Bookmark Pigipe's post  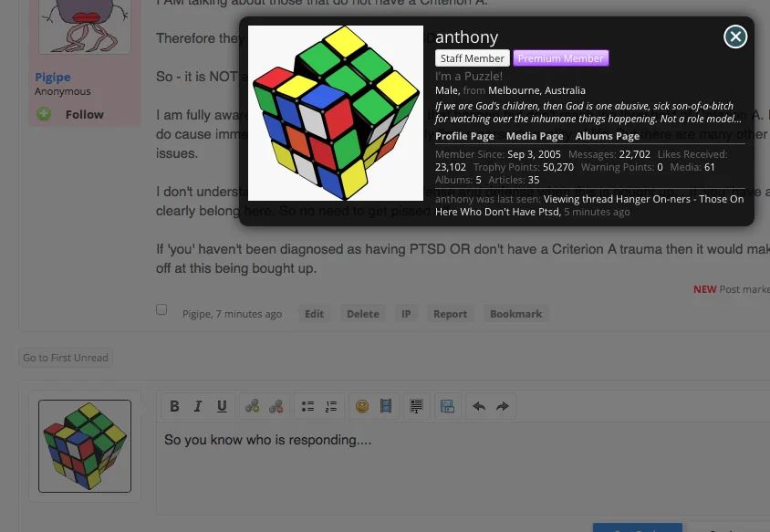point(516,314)
